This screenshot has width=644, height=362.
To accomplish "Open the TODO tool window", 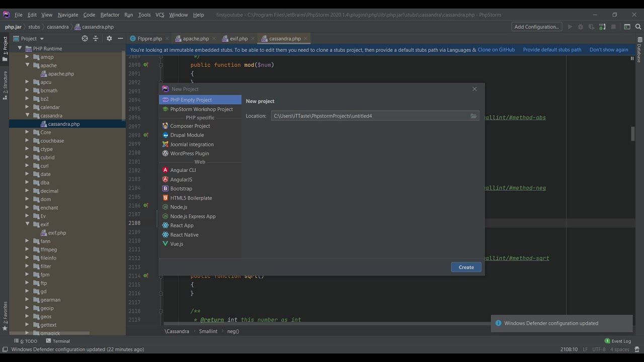I will point(26,341).
